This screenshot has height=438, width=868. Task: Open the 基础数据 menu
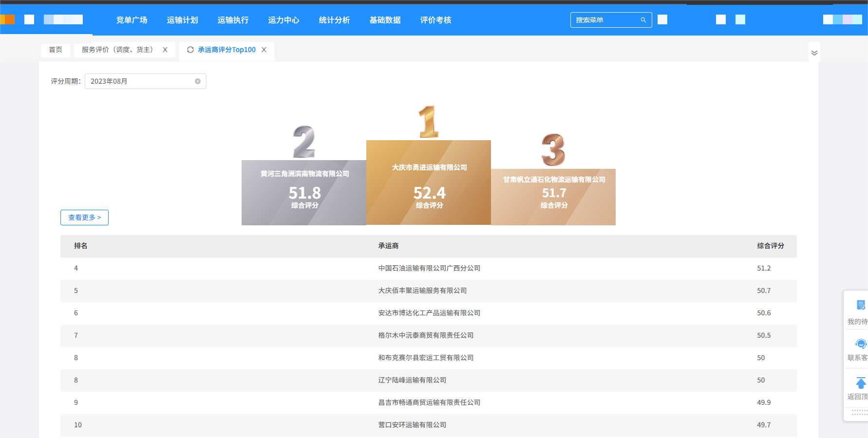click(385, 20)
